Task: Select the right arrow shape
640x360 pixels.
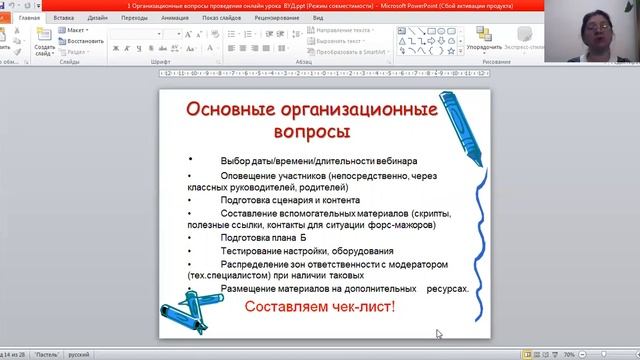Action: (x=431, y=41)
